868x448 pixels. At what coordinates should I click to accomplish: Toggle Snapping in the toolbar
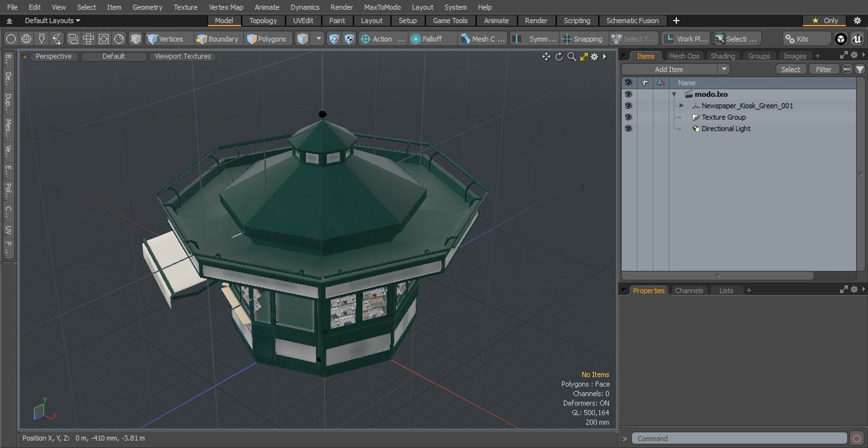582,39
